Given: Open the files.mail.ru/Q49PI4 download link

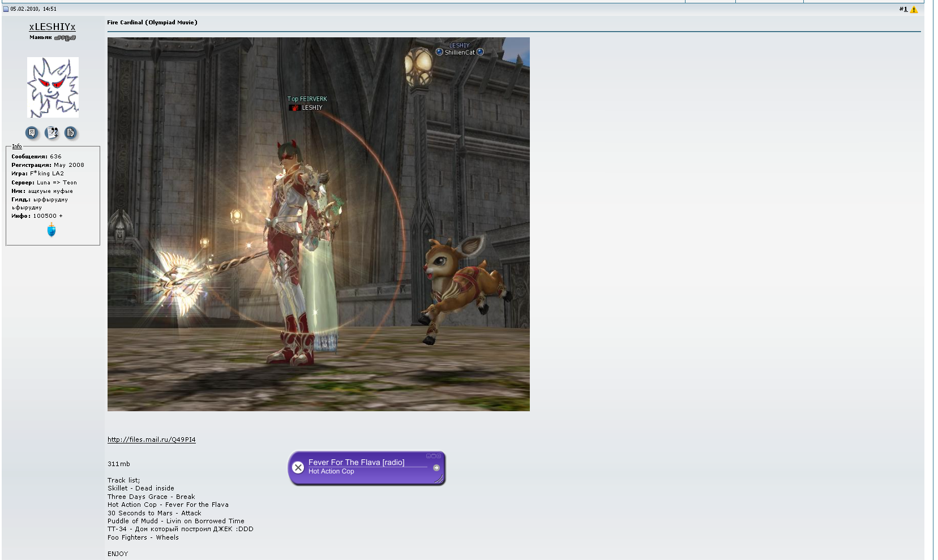Looking at the screenshot, I should pyautogui.click(x=152, y=440).
